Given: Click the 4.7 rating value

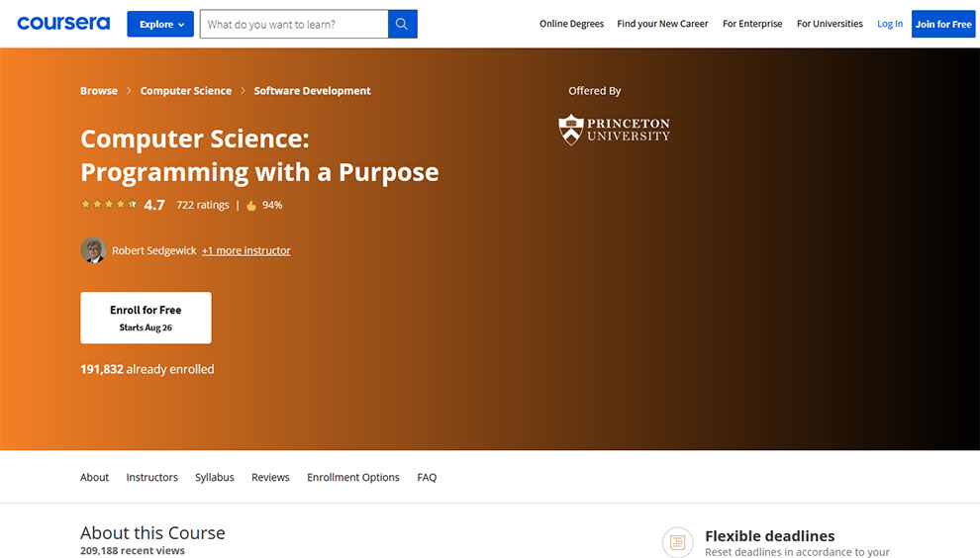Looking at the screenshot, I should click(154, 205).
